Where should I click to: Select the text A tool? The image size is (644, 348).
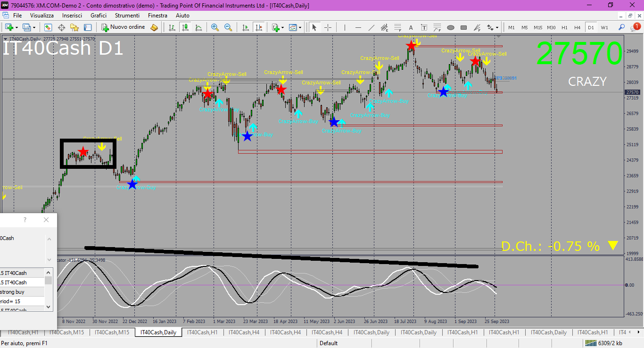tap(411, 27)
